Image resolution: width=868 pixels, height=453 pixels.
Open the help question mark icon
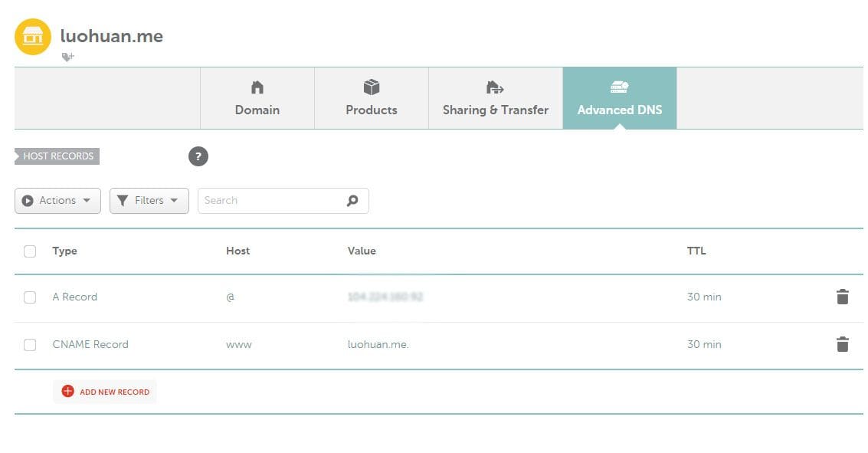(198, 156)
